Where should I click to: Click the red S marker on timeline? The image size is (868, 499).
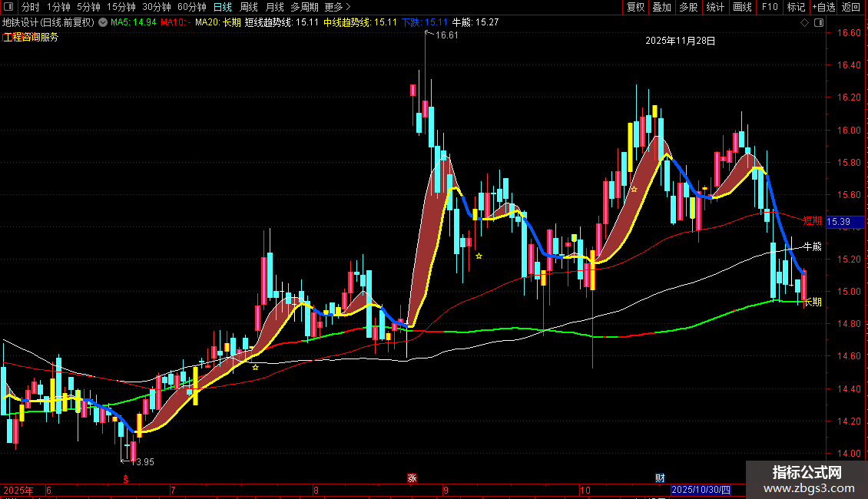tap(126, 479)
